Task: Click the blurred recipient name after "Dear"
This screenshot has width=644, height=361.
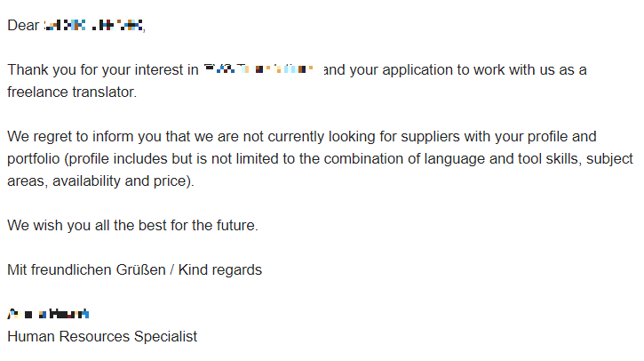Action: [x=93, y=26]
